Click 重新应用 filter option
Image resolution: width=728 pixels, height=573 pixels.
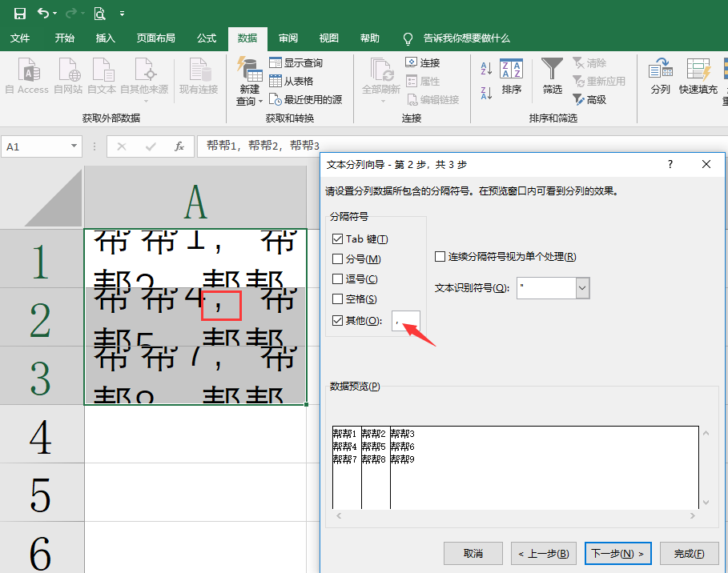[x=599, y=81]
